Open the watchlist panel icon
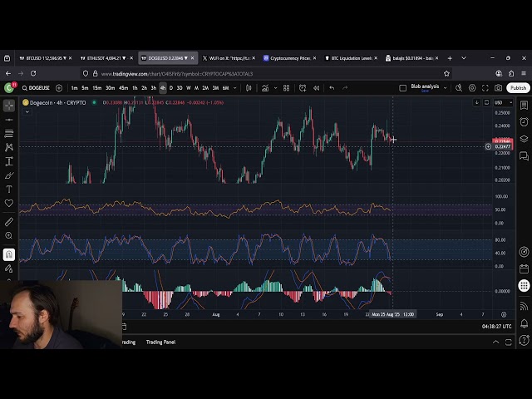Viewport: 532px width, 399px height. coord(524,106)
